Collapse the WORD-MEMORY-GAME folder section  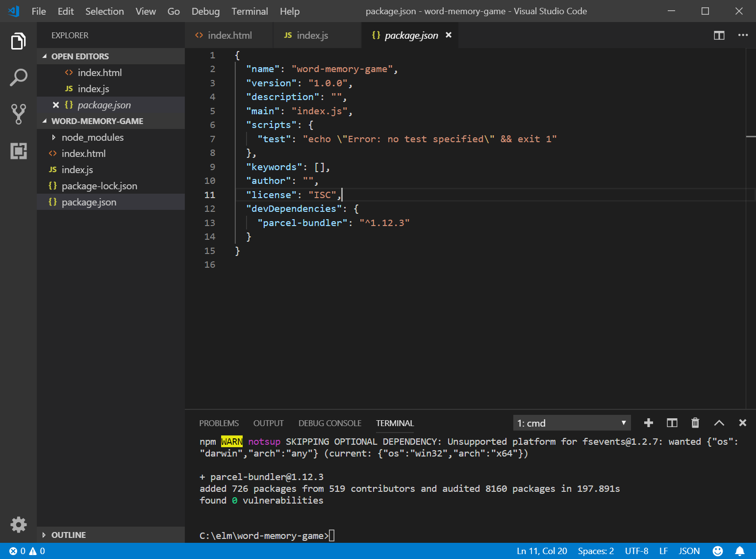click(x=111, y=121)
